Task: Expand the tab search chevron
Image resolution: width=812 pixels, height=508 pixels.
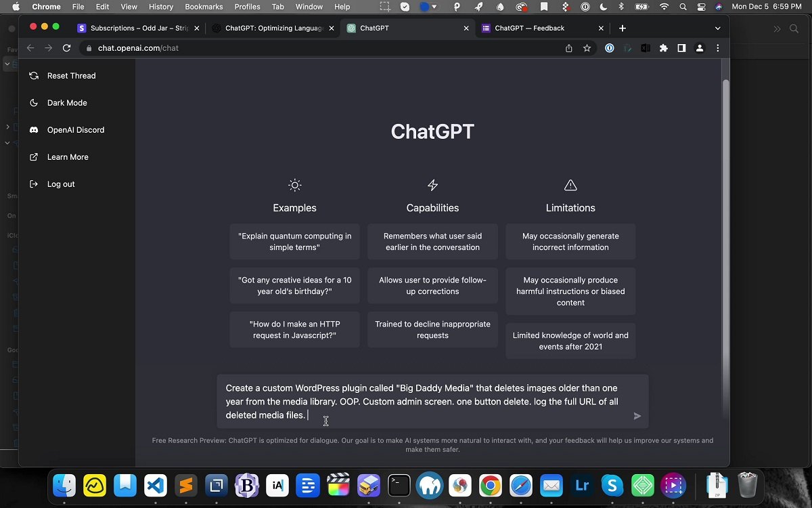Action: click(717, 28)
